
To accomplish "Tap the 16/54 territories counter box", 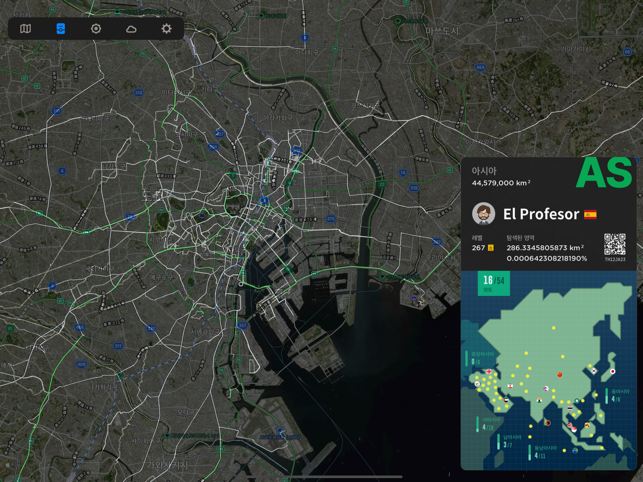I will click(494, 283).
